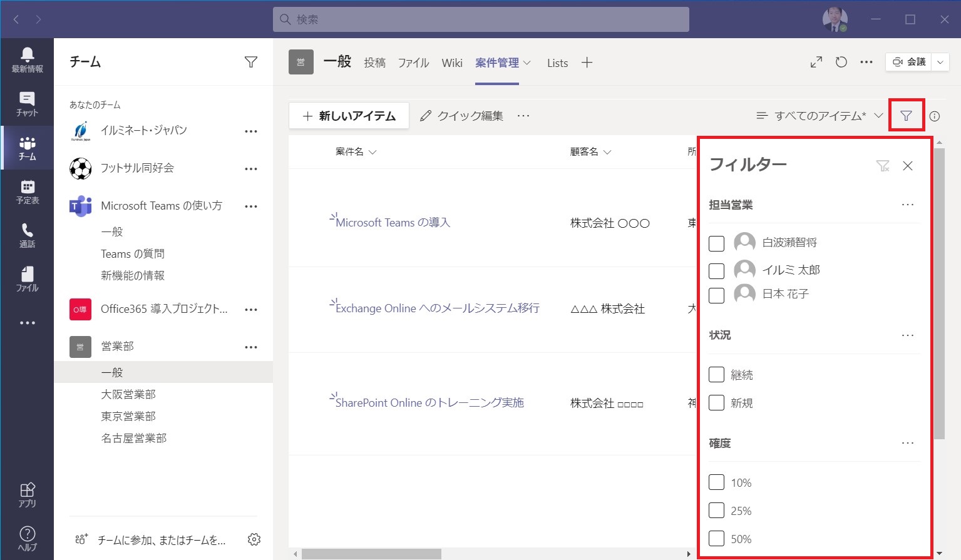
Task: Open manage teams settings gear icon
Action: tap(254, 539)
